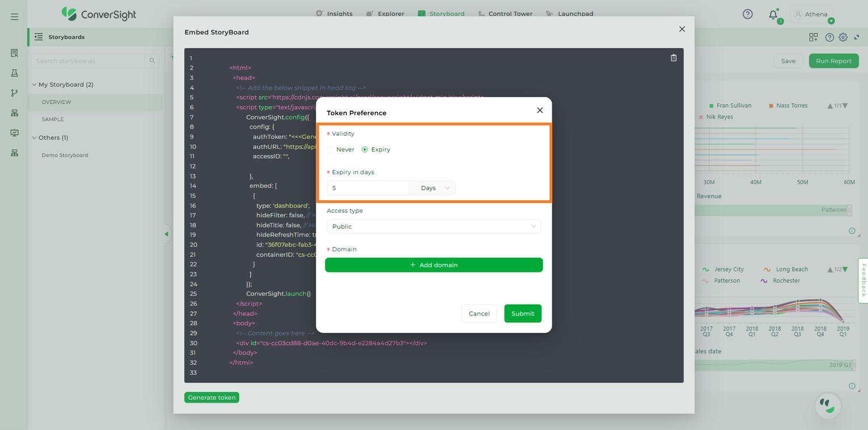Image resolution: width=868 pixels, height=430 pixels.
Task: Select the Expiry validity option
Action: [x=365, y=150]
